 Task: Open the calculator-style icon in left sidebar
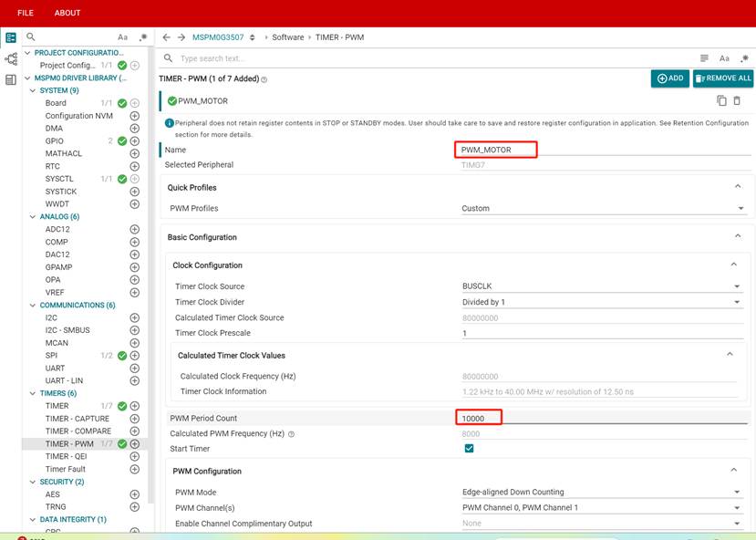pos(11,80)
